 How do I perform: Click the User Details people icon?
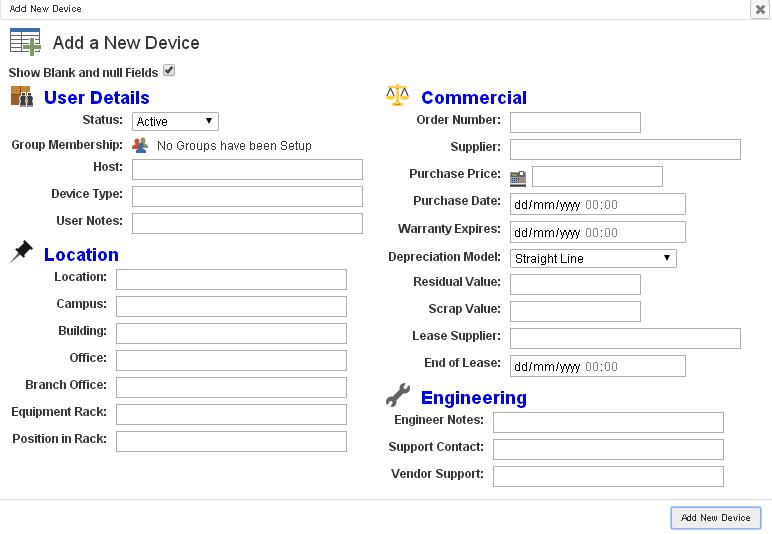22,96
